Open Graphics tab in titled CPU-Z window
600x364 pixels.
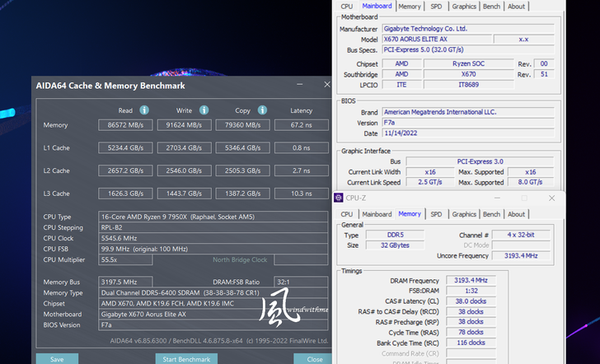463,214
